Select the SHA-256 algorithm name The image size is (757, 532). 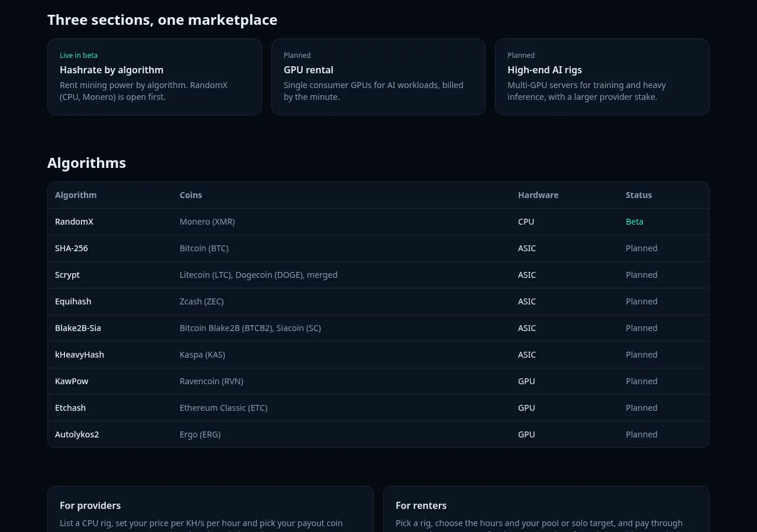pos(72,248)
